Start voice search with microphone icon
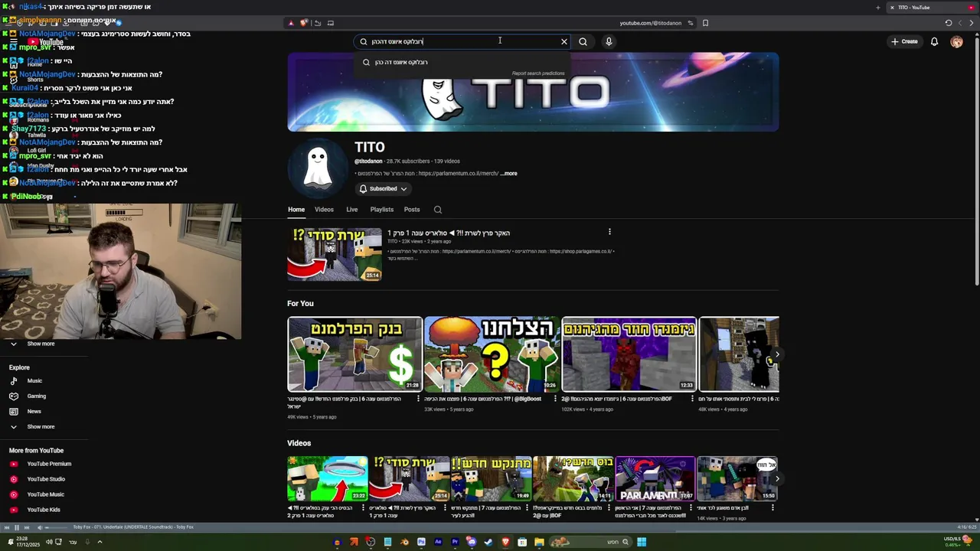 click(x=609, y=41)
